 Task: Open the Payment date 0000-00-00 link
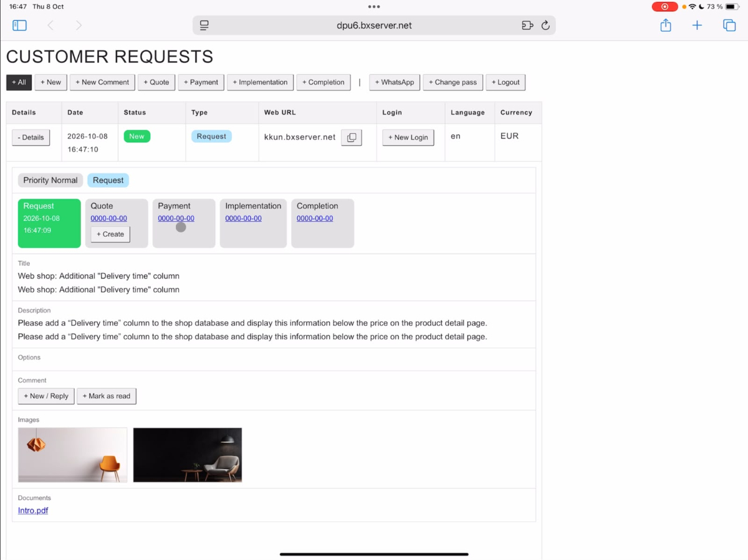pos(176,219)
